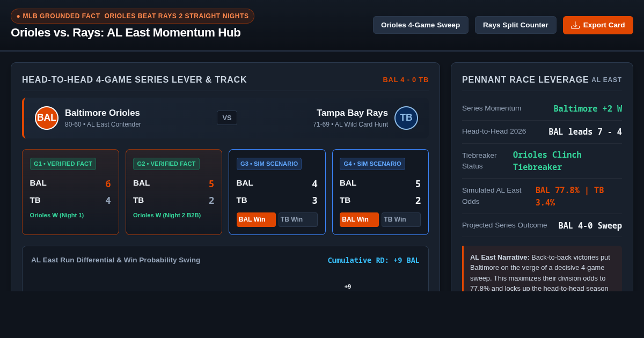This screenshot has height=338, width=644.
Task: Click the Baltimore Orioles BAL logo badge
Action: pyautogui.click(x=47, y=118)
